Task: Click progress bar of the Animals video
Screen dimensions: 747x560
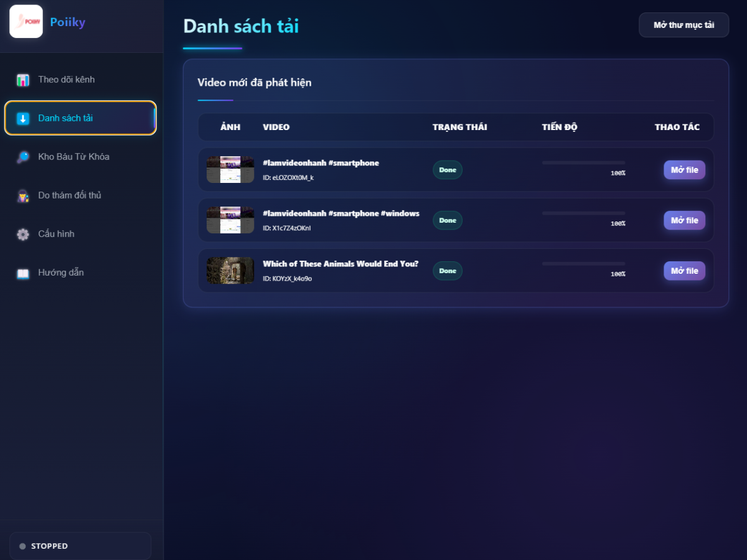Action: tap(583, 264)
